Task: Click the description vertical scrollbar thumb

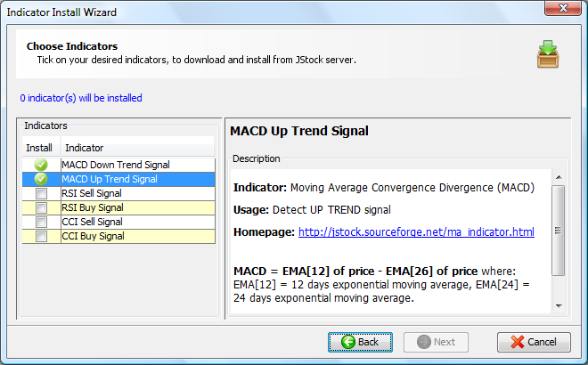Action: (x=559, y=231)
